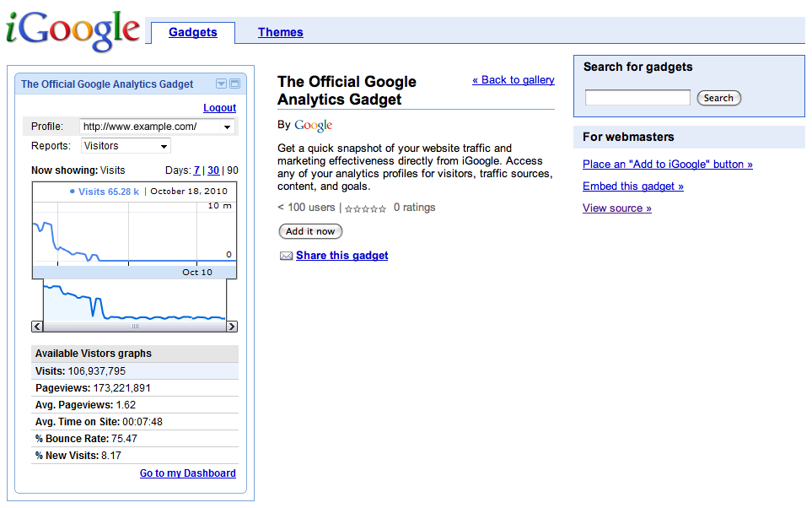
Task: Open the Reports Visitors dropdown
Action: tap(126, 146)
